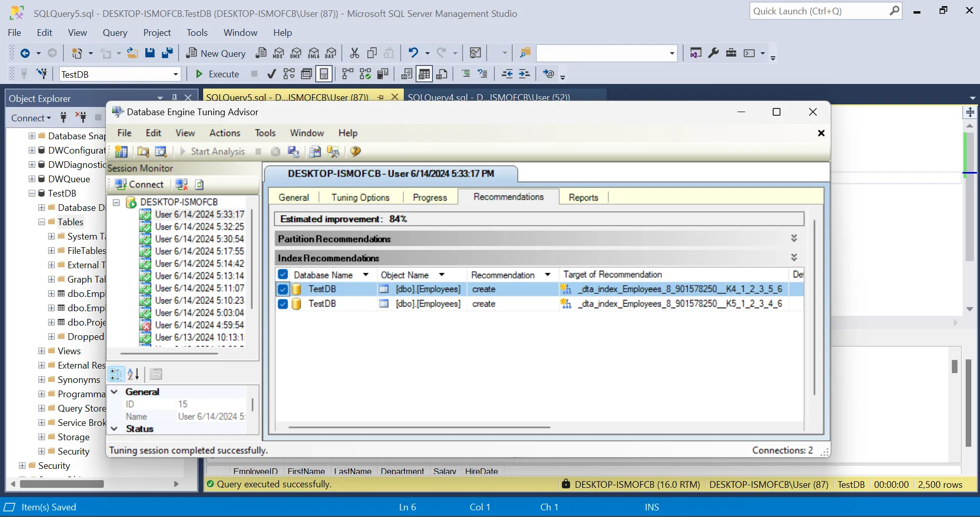Collapse the Index Recommendations section
This screenshot has height=517, width=980.
coord(794,257)
